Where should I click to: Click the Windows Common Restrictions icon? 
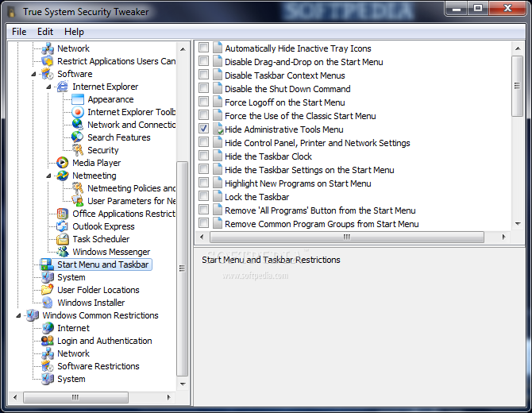[x=33, y=315]
